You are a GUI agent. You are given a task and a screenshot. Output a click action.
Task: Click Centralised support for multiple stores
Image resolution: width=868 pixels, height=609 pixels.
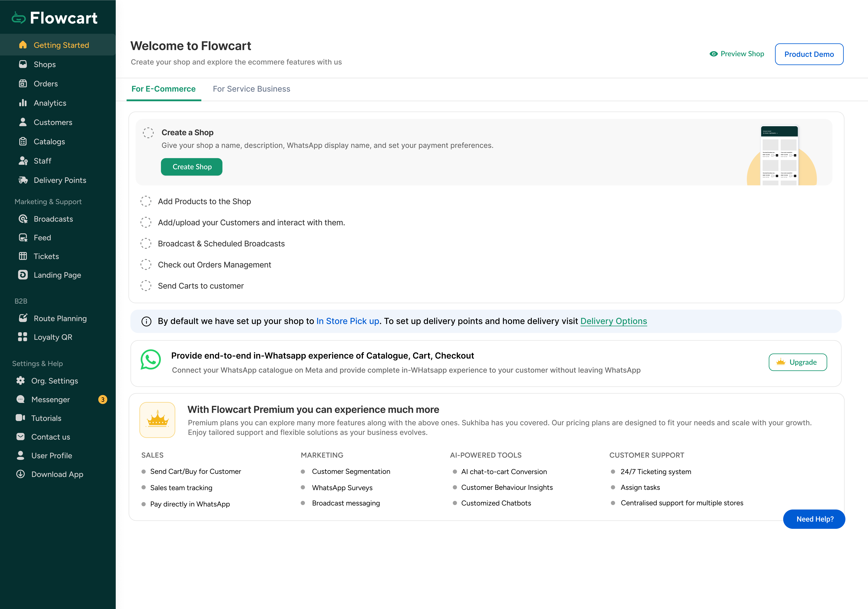point(682,503)
